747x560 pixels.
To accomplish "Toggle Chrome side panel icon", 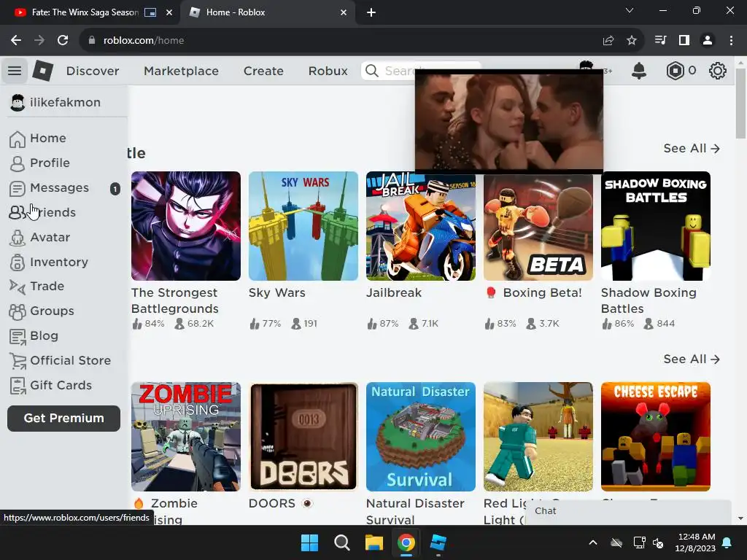I will click(684, 41).
